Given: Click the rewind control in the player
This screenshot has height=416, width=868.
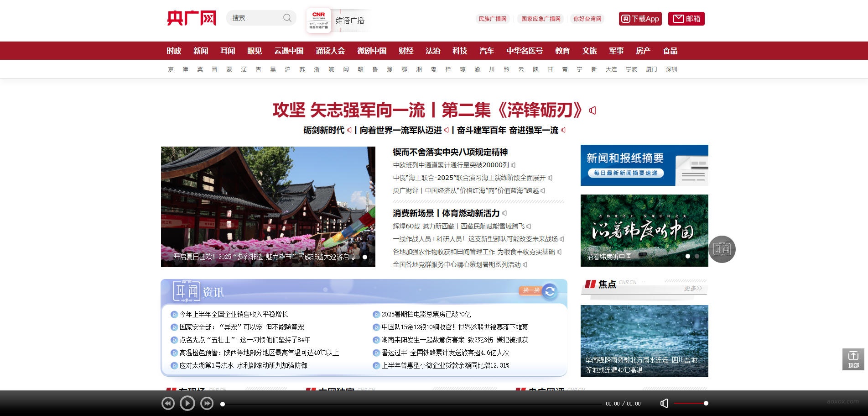Looking at the screenshot, I should [167, 403].
